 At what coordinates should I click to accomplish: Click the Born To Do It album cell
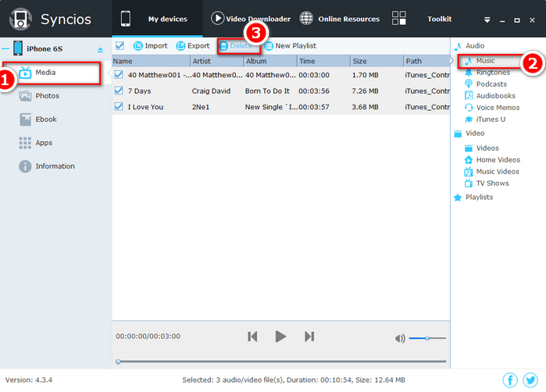(x=267, y=91)
